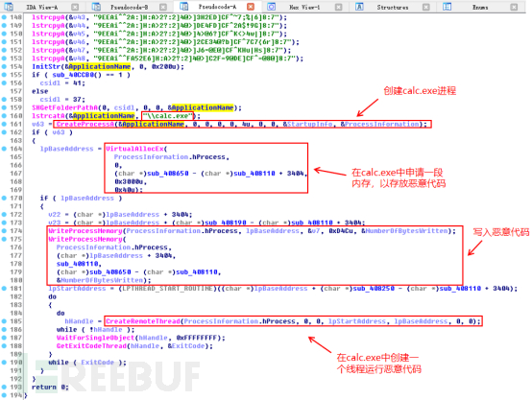Click lpStartAddress variable on line 181
Viewport: 532px width, 400px height.
click(x=77, y=288)
